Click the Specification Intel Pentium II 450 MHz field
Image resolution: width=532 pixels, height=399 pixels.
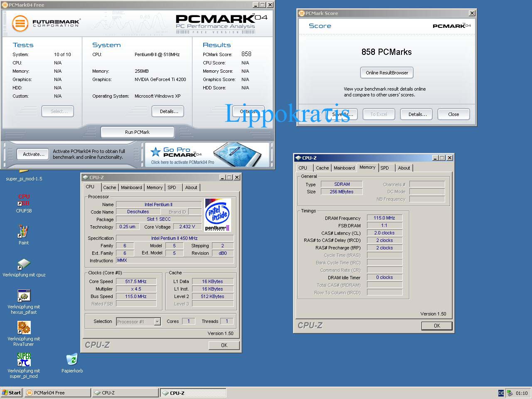pos(175,238)
